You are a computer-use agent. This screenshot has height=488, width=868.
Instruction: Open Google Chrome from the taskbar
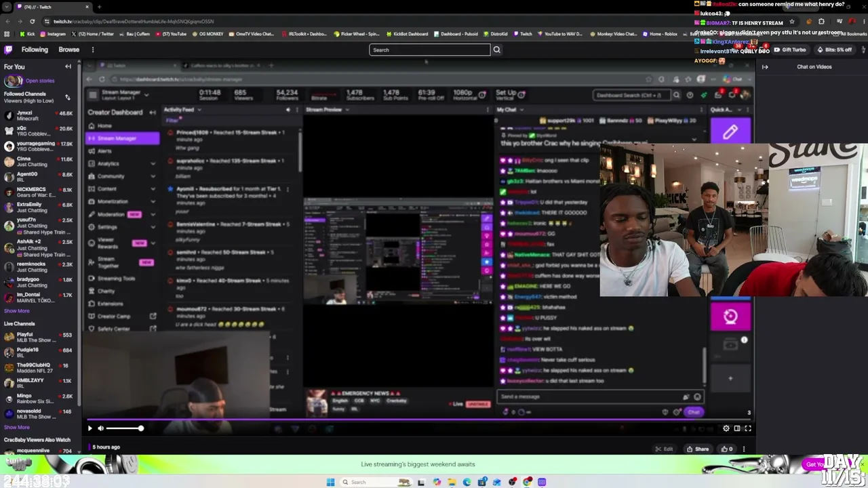pos(528,482)
